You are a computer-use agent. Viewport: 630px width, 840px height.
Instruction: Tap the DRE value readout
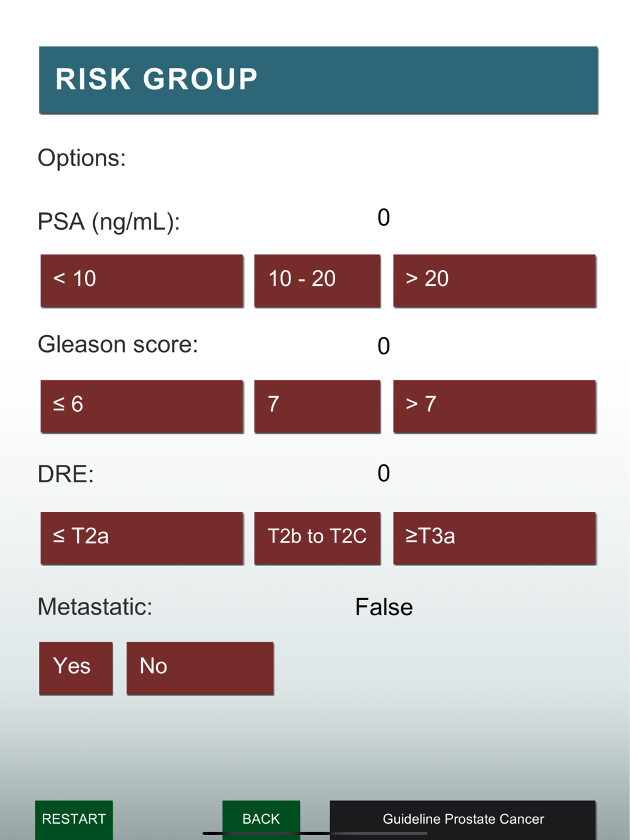click(384, 474)
